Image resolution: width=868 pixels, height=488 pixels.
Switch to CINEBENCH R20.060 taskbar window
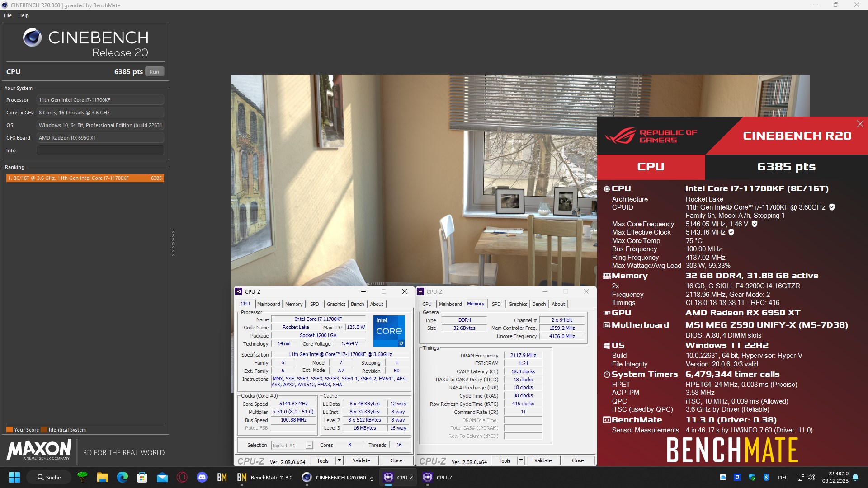tap(338, 477)
